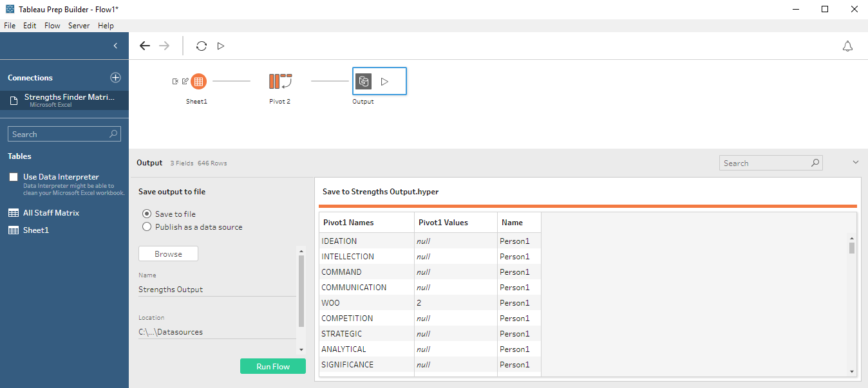Open the Help menu

[x=106, y=26]
